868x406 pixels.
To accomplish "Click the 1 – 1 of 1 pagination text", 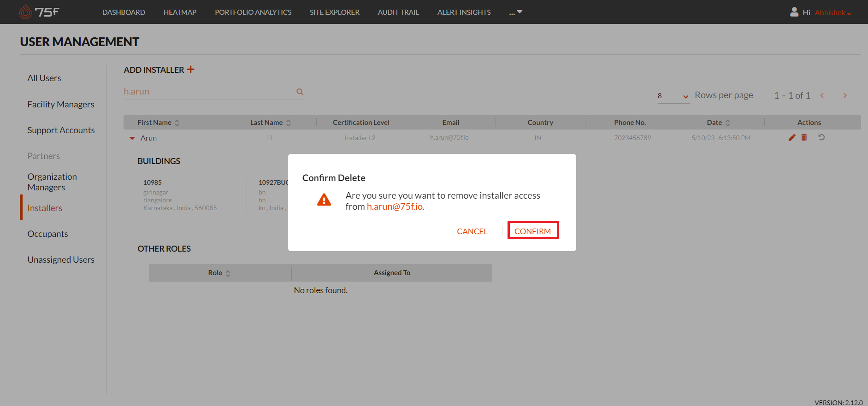I will coord(792,95).
